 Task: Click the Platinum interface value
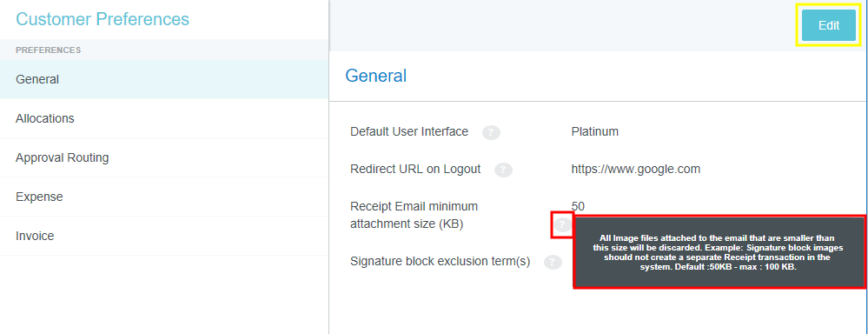pyautogui.click(x=594, y=132)
